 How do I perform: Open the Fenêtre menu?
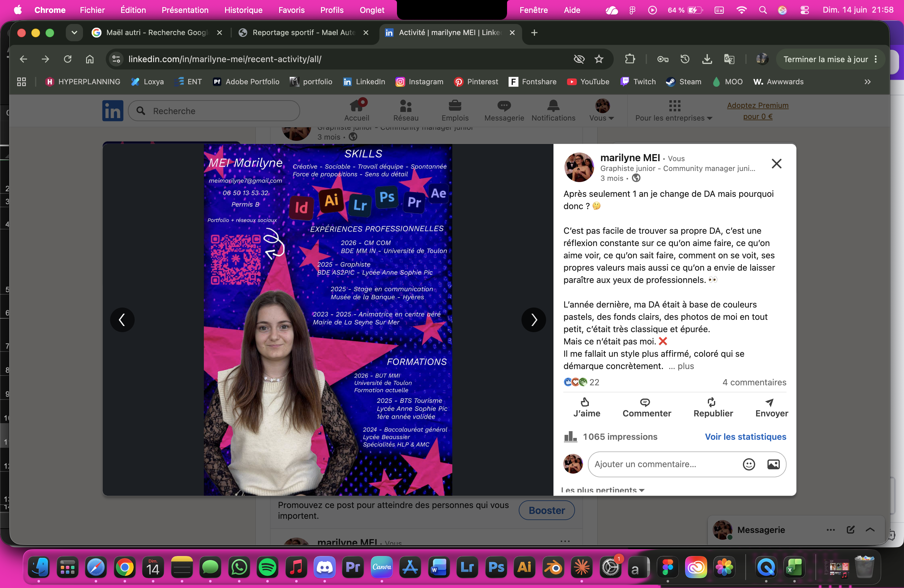point(533,10)
